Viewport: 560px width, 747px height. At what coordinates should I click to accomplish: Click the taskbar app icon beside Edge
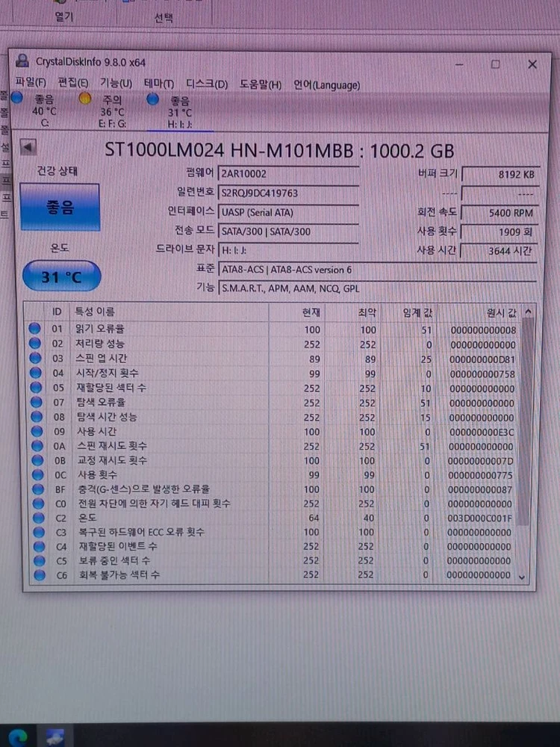click(55, 737)
